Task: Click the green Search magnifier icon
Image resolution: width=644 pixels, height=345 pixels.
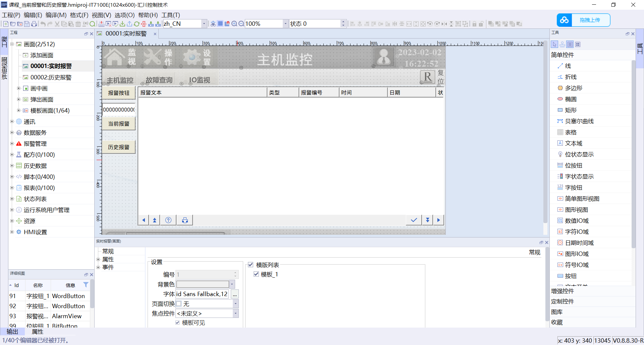Action: (93, 24)
